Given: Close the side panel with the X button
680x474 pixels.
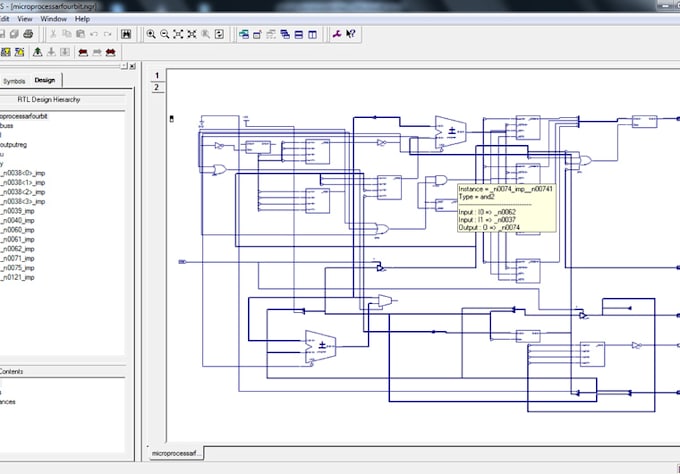Looking at the screenshot, I should (132, 66).
